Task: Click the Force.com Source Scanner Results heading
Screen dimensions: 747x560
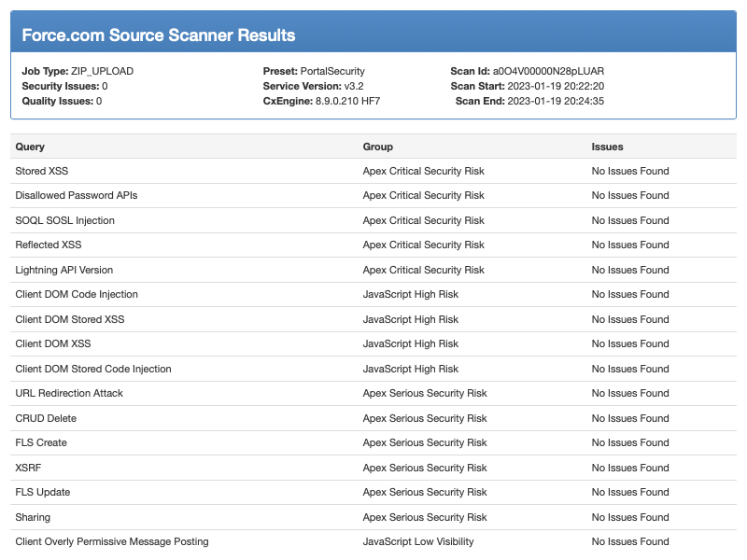Action: point(159,35)
